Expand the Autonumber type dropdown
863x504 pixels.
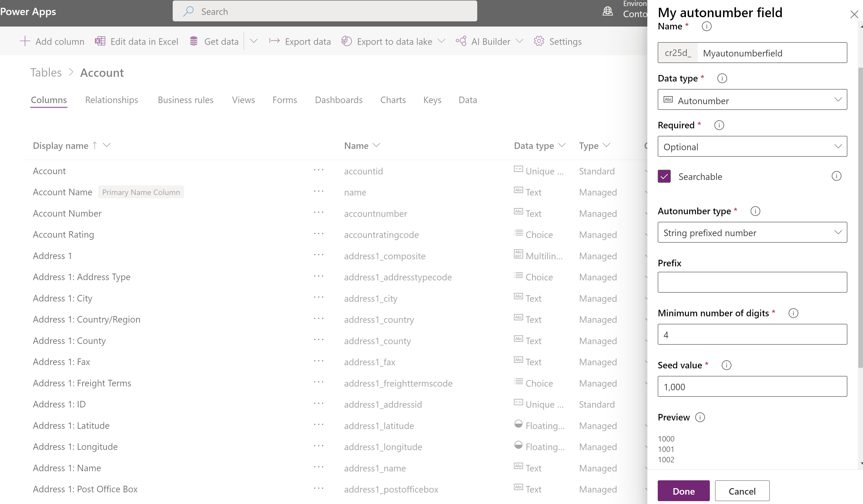click(752, 233)
